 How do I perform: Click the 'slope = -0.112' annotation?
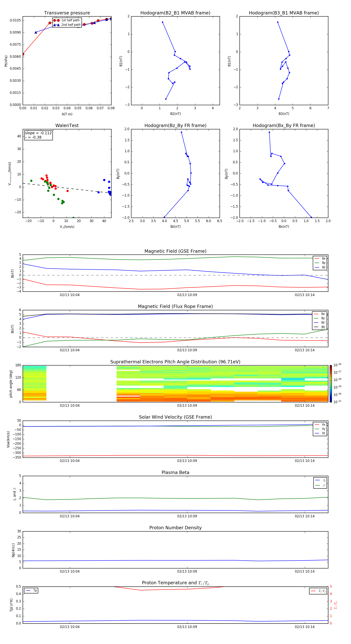coord(38,133)
